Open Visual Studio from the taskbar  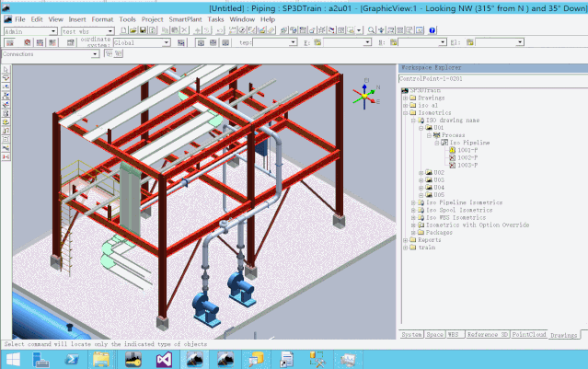pyautogui.click(x=164, y=360)
